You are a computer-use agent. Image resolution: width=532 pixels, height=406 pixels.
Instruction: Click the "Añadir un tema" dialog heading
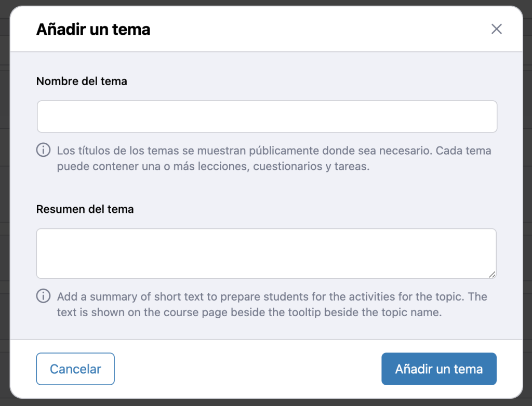(93, 30)
